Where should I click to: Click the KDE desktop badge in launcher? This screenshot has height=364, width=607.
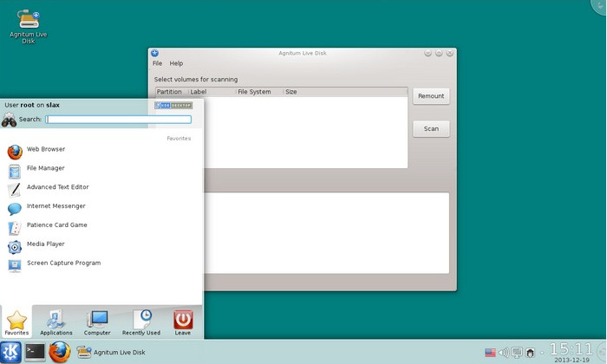pyautogui.click(x=173, y=105)
